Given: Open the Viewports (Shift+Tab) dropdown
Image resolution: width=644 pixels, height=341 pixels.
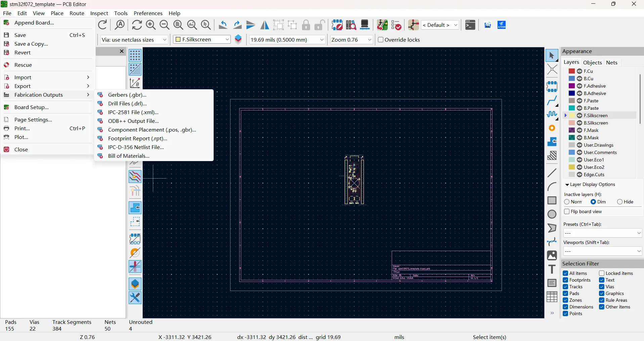Looking at the screenshot, I should pyautogui.click(x=603, y=251).
